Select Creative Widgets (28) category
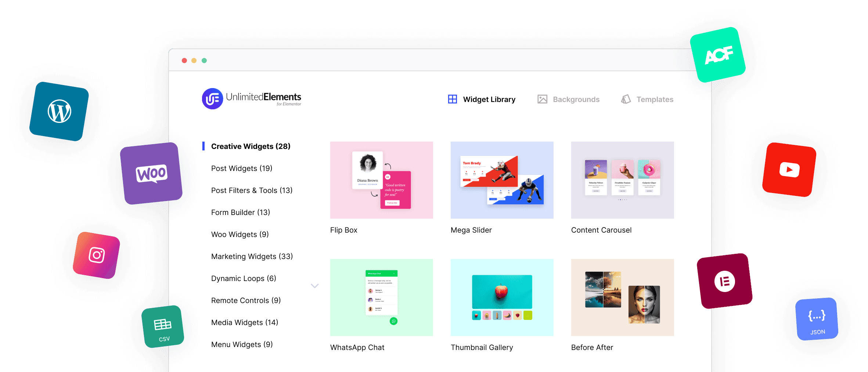Screen dimensions: 868x372 (x=251, y=146)
